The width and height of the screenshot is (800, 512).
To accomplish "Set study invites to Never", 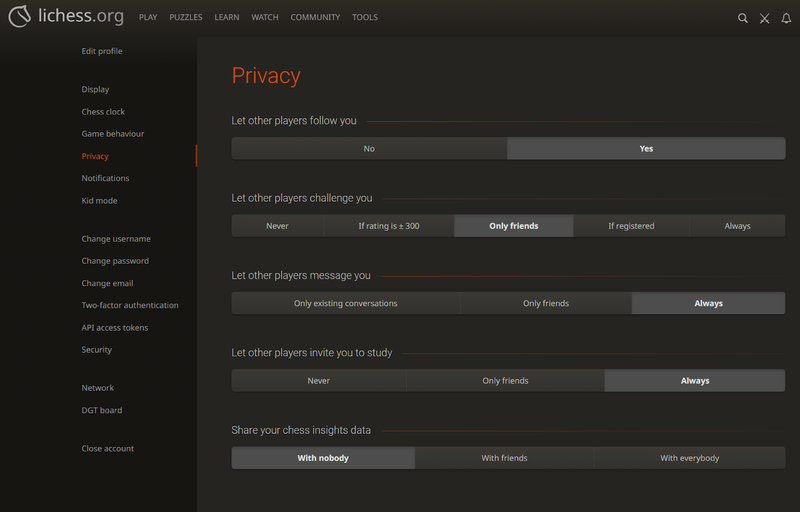I will 318,381.
